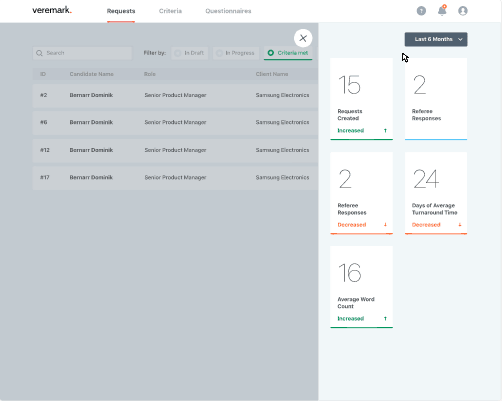Close the statistics side panel
The width and height of the screenshot is (502, 401).
(303, 38)
